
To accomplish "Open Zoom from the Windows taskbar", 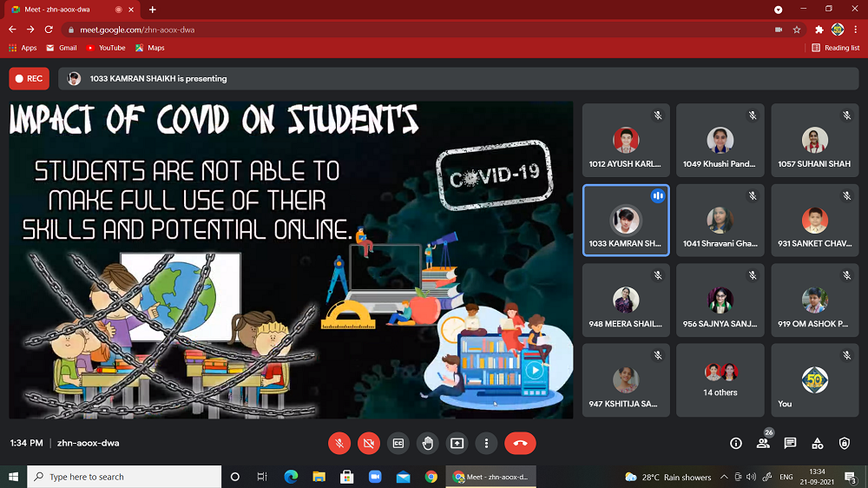I will tap(375, 477).
